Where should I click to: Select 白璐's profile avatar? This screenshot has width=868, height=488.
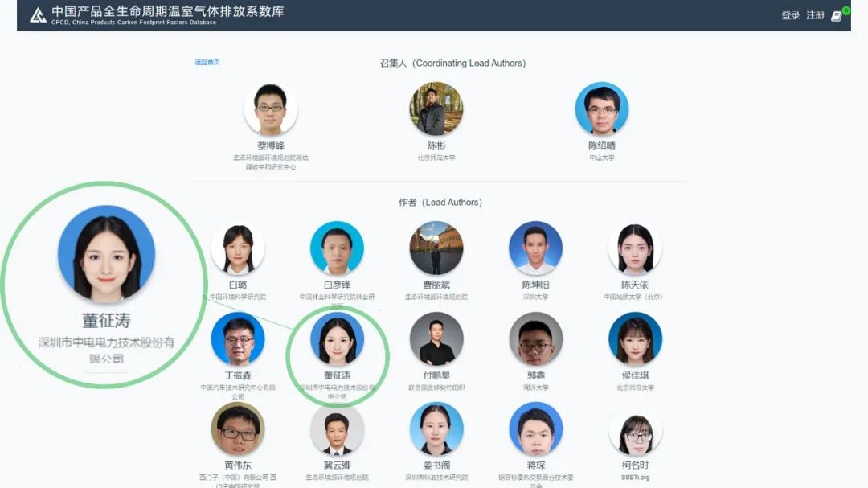click(238, 248)
